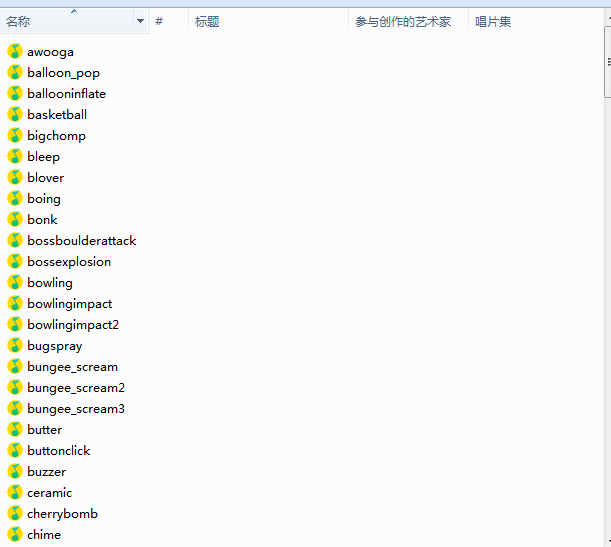Select the file name blover
Screen dimensions: 611x547
pyautogui.click(x=46, y=178)
